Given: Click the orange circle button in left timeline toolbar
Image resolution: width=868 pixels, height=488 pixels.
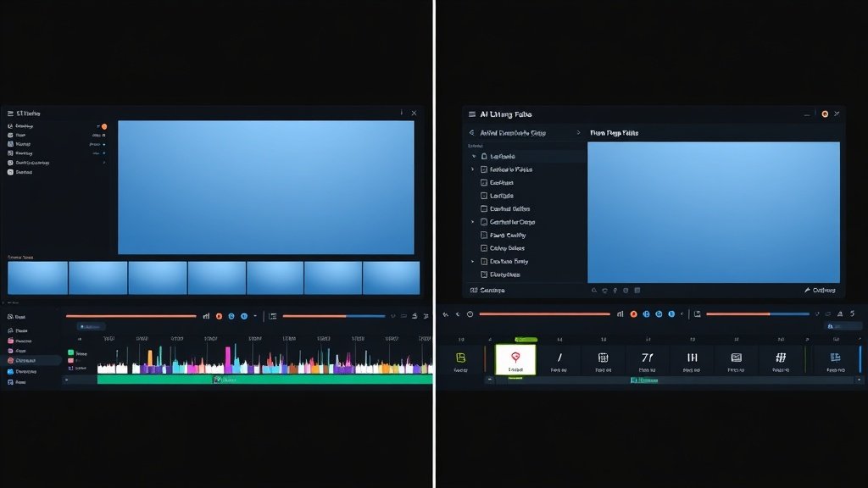Looking at the screenshot, I should pos(220,316).
